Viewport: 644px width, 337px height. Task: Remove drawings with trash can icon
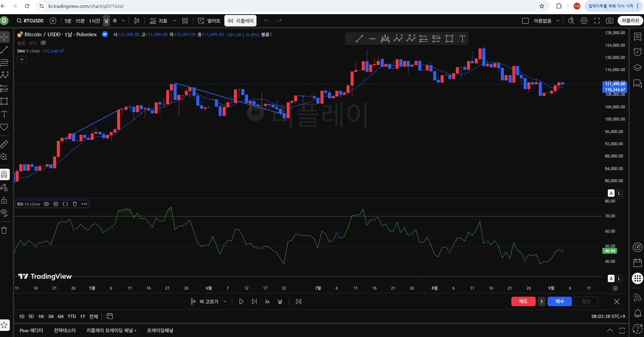coord(4,230)
